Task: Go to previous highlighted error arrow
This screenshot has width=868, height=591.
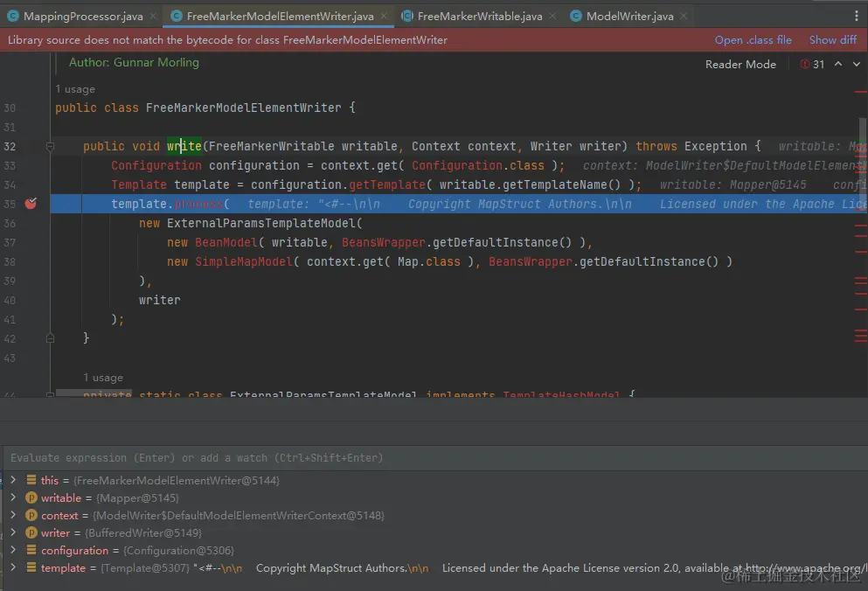Action: pos(838,64)
